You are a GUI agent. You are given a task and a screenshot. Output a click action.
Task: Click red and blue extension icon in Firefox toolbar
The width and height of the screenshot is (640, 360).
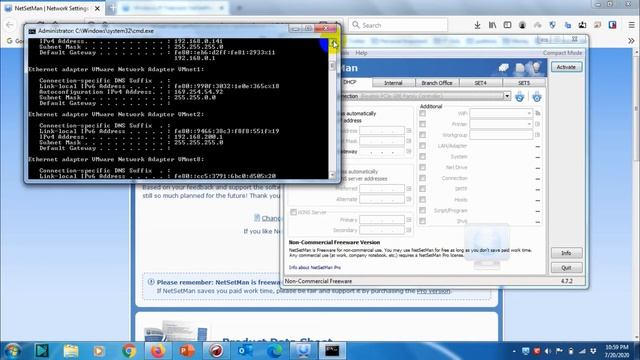tap(612, 25)
